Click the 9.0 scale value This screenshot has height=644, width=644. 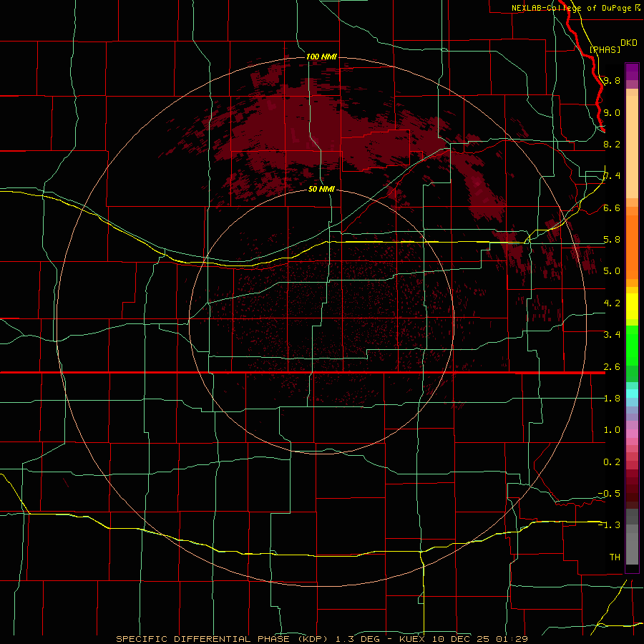[x=612, y=112]
